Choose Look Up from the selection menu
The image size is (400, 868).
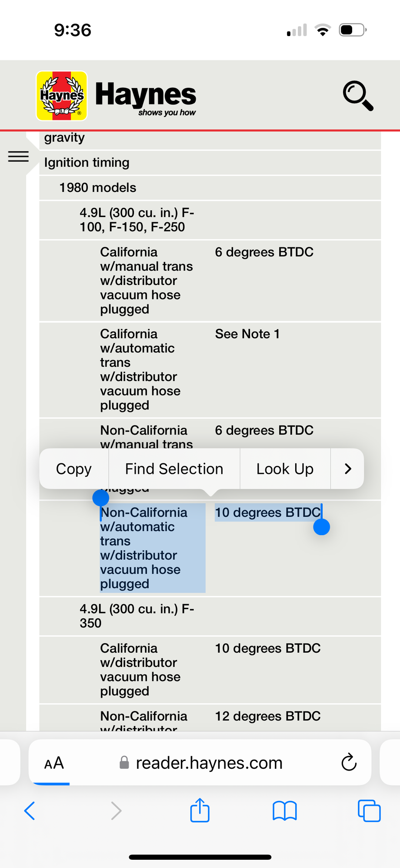pyautogui.click(x=285, y=469)
